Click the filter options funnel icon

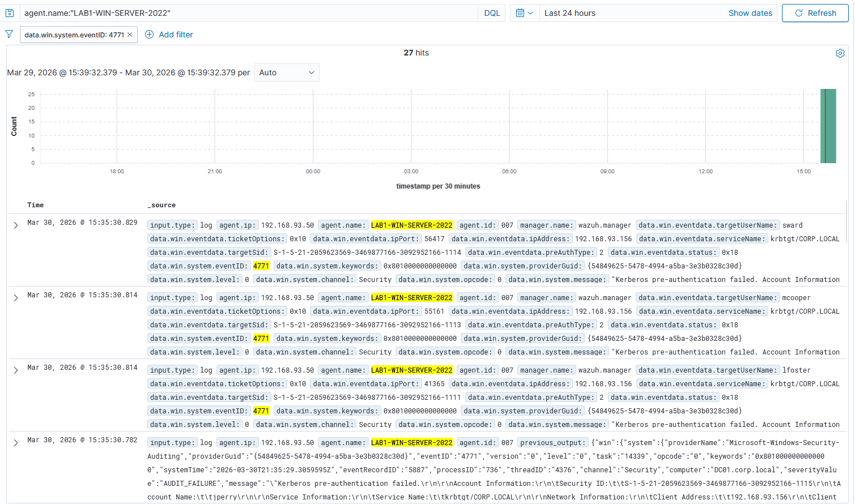9,35
